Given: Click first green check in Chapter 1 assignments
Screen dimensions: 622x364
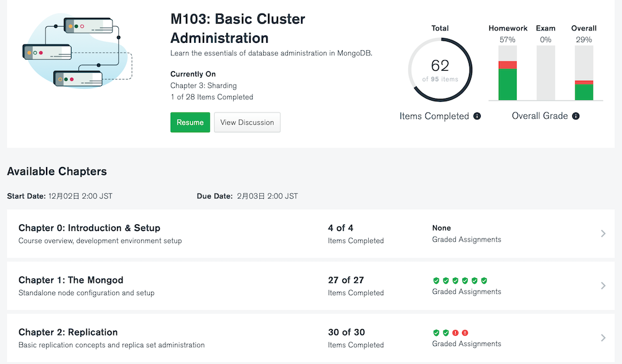Looking at the screenshot, I should click(437, 280).
